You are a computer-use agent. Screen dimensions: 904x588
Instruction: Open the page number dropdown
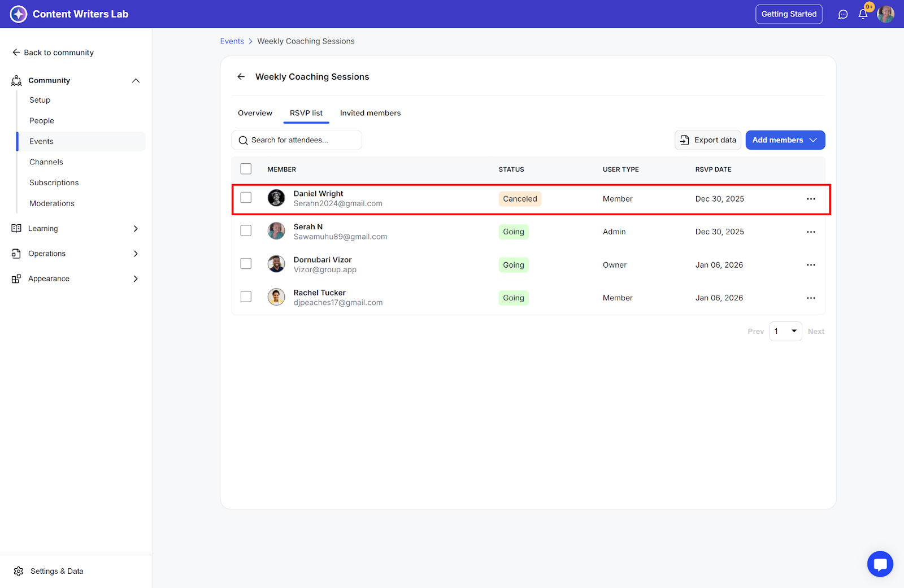[785, 331]
